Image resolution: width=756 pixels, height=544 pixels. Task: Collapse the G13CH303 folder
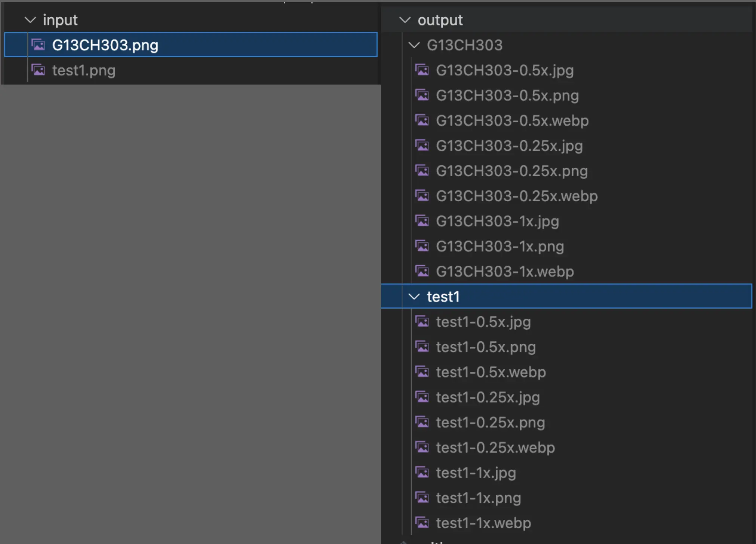coord(414,45)
